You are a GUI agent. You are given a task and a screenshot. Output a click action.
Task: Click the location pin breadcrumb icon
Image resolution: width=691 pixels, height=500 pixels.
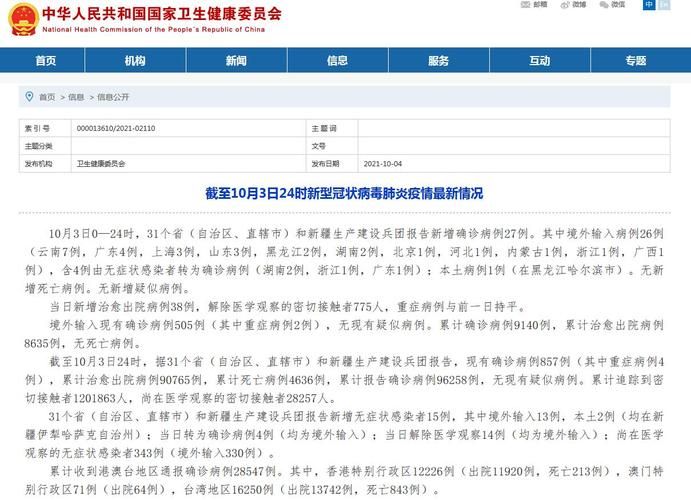(29, 96)
